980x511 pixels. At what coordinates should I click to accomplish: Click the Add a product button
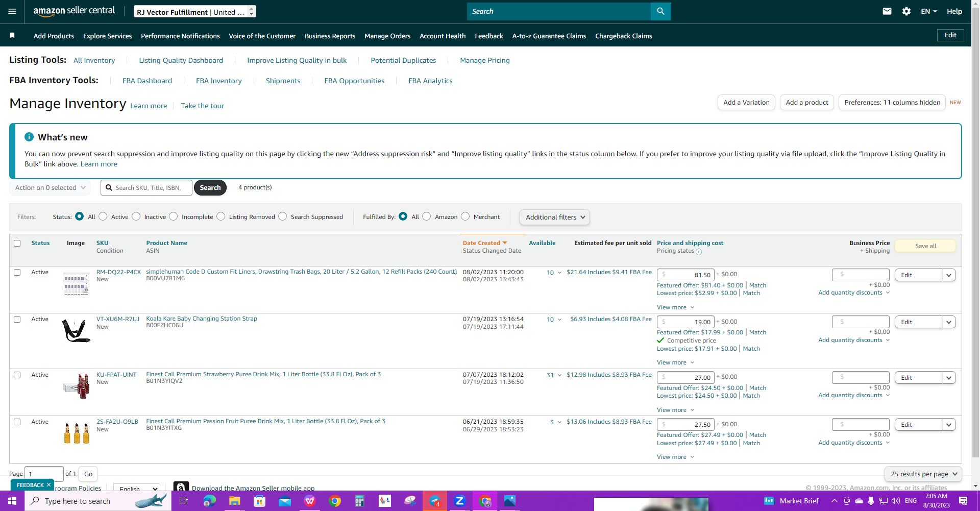coord(807,103)
